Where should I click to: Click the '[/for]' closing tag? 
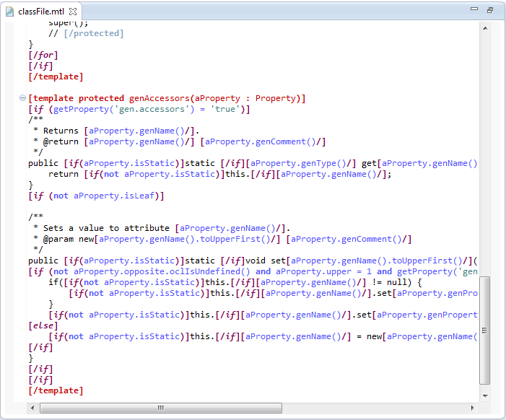(43, 55)
